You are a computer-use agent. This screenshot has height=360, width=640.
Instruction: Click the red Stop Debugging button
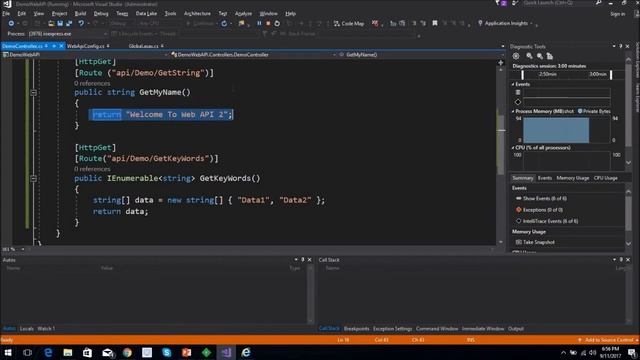point(268,23)
